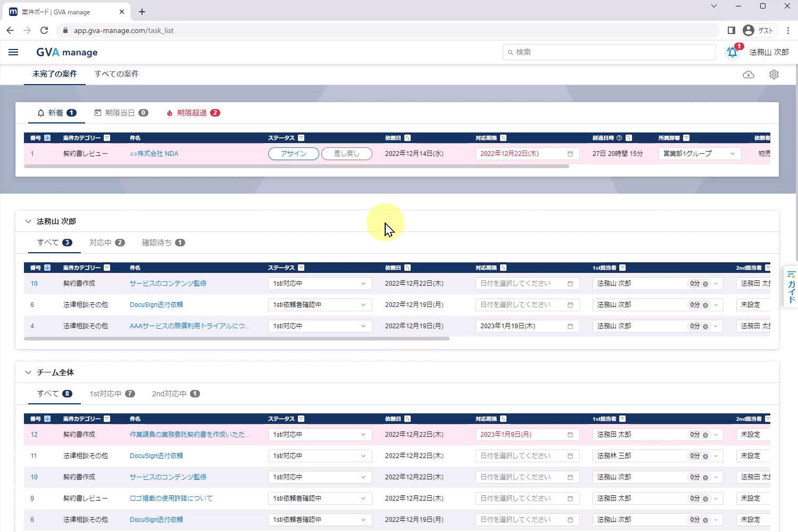Screen dimensions: 798x532
Task: Click the 差し戻し button
Action: coord(347,154)
